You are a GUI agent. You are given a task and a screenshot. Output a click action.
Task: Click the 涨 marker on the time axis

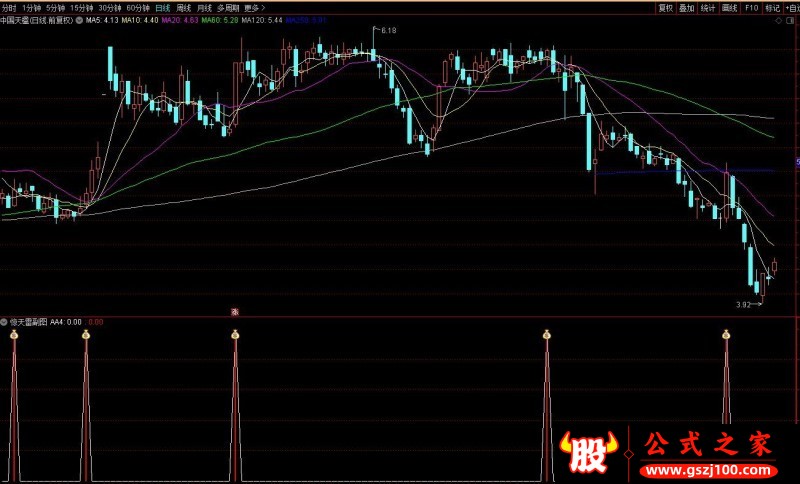click(x=235, y=312)
